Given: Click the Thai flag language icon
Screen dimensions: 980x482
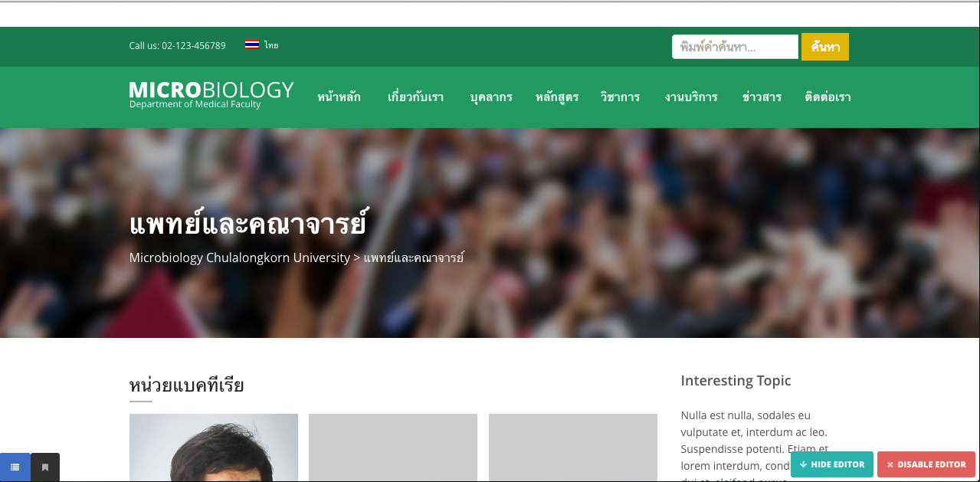Looking at the screenshot, I should point(251,45).
